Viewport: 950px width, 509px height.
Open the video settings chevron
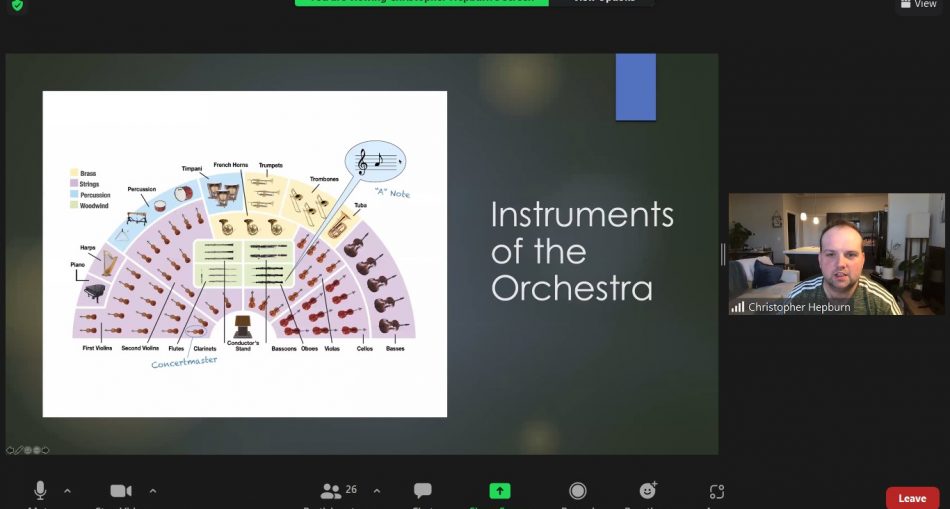[x=153, y=491]
